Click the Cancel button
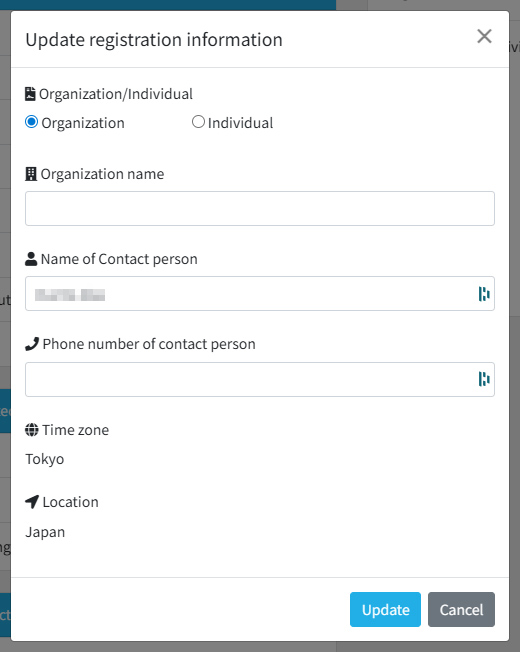520x652 pixels. pos(461,609)
